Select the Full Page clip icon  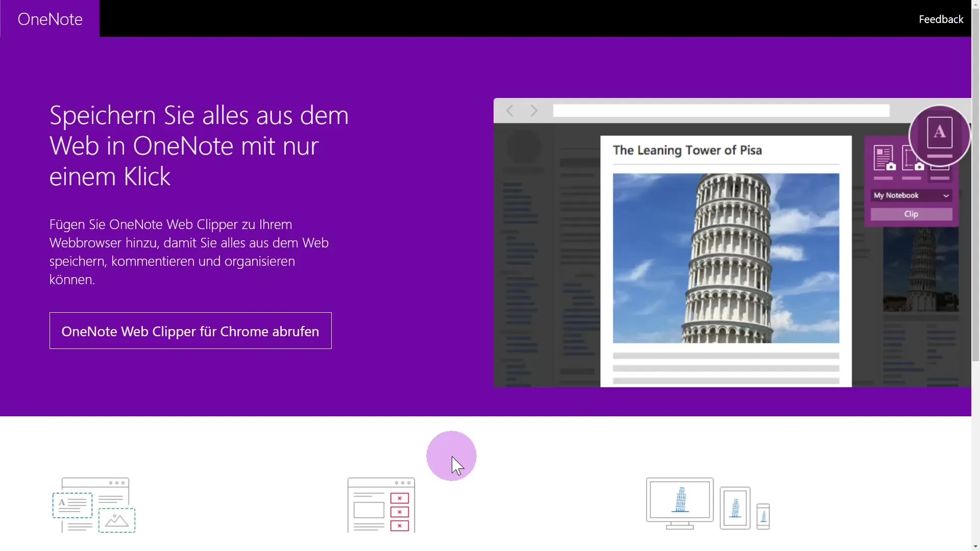coord(885,159)
